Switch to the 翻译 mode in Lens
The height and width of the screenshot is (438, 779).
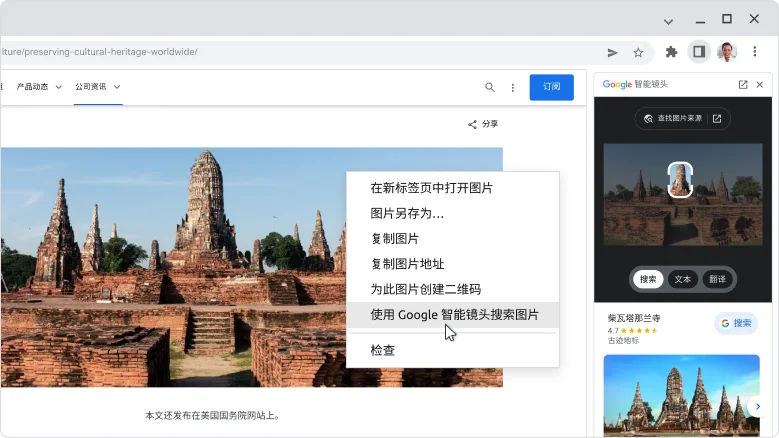[x=717, y=279]
